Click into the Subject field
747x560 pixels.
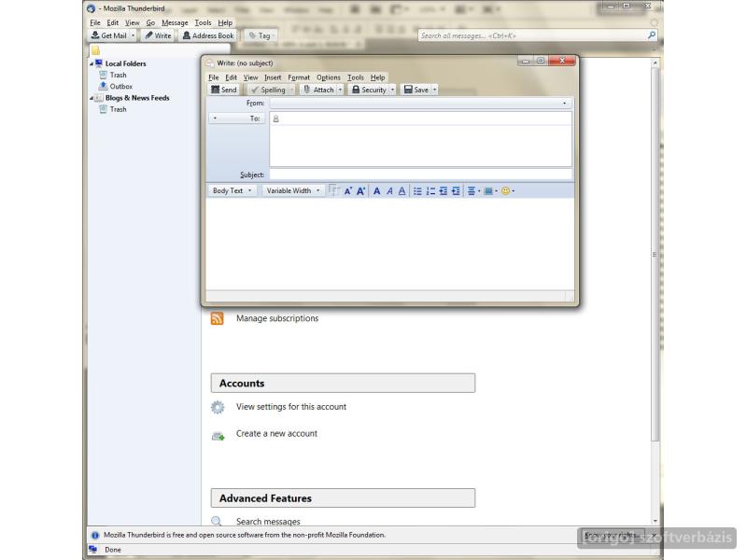coord(421,175)
